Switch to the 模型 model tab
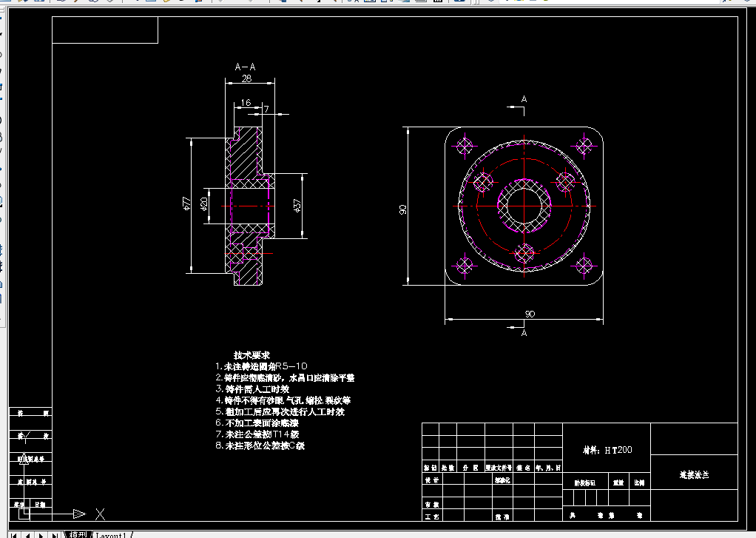 click(78, 534)
